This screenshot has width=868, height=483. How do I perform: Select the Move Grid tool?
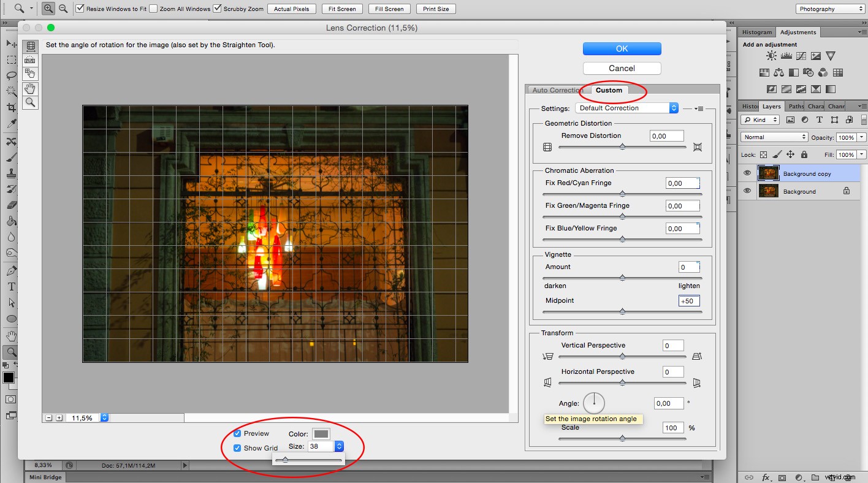tap(30, 74)
